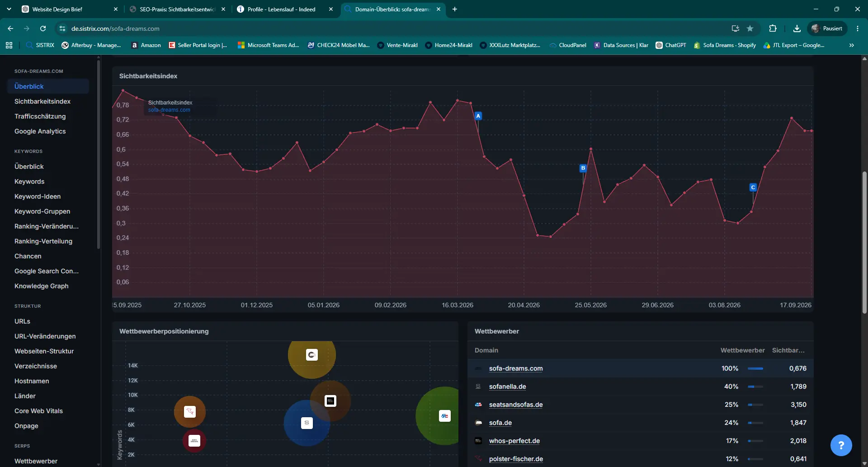Select the orange bubble with pink logo
Viewport: 868px width, 467px height.
click(x=190, y=412)
